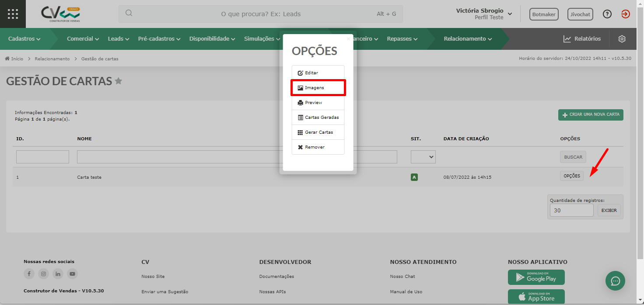Open the help question mark icon
The height and width of the screenshot is (305, 644).
pos(607,14)
